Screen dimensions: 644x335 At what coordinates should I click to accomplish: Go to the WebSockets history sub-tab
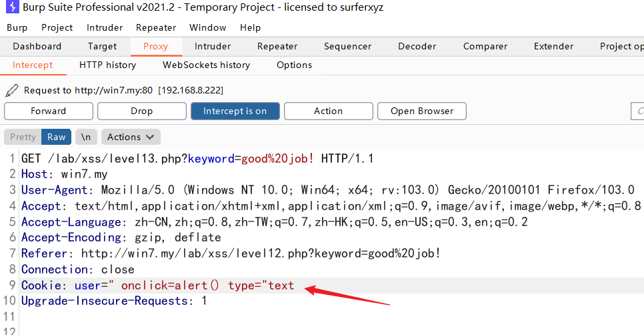coord(206,65)
